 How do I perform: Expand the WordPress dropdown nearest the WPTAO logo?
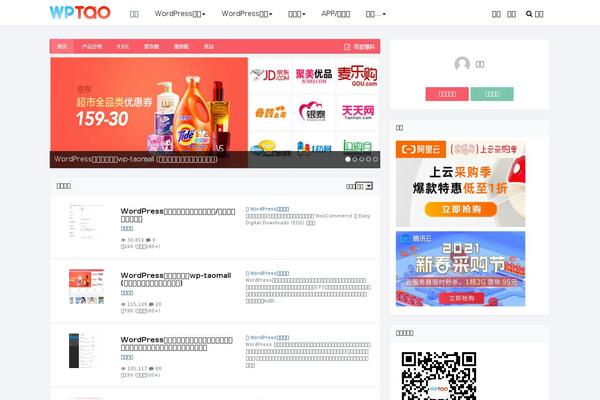point(180,14)
